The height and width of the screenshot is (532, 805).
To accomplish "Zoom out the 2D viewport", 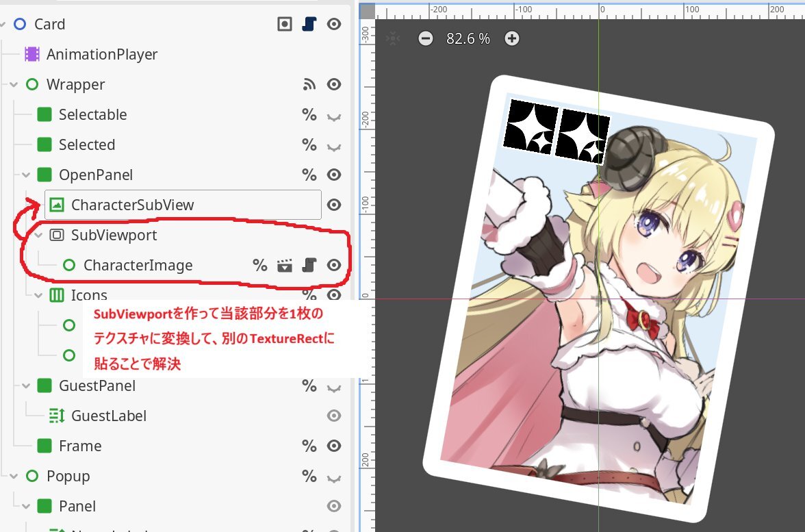I will point(426,38).
